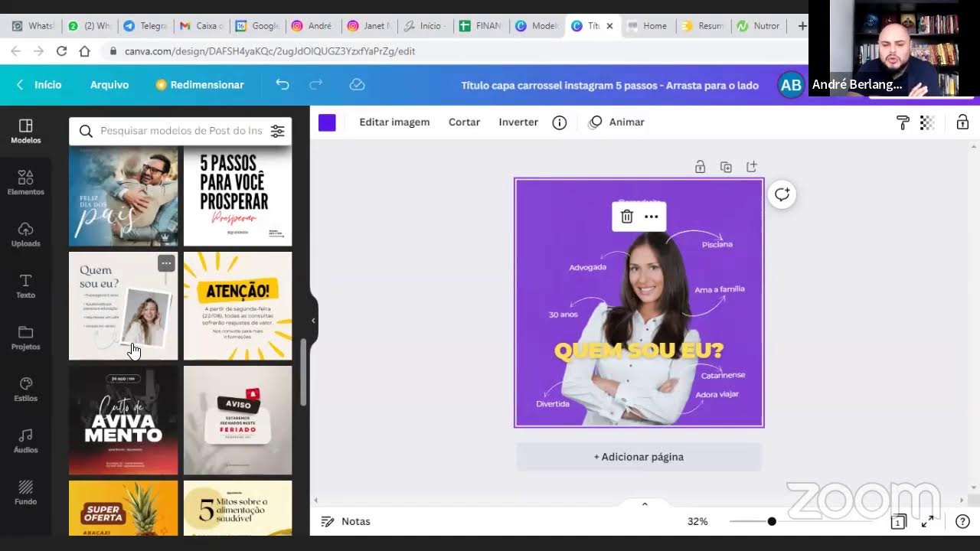Open the Notas panel
The width and height of the screenshot is (980, 551).
point(345,522)
